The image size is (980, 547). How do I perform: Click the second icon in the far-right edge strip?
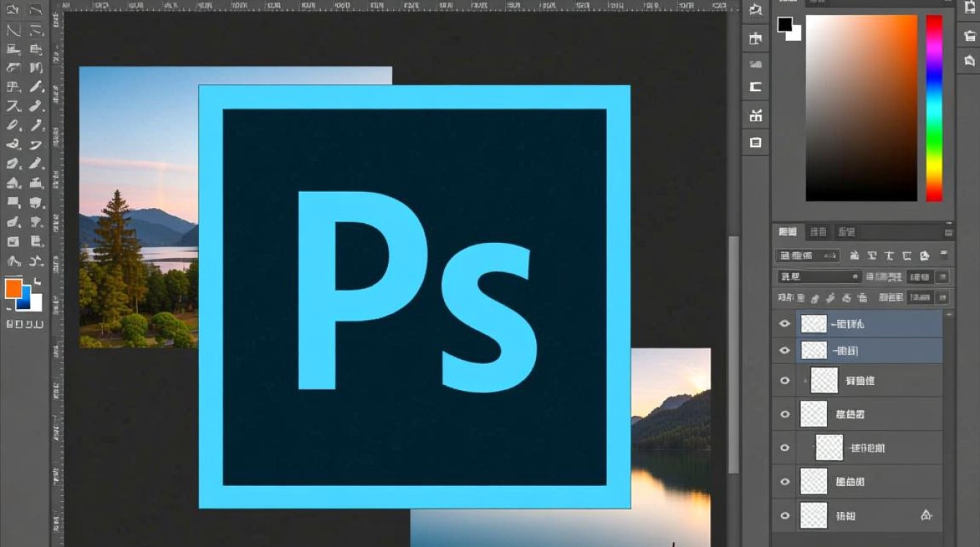pyautogui.click(x=969, y=36)
